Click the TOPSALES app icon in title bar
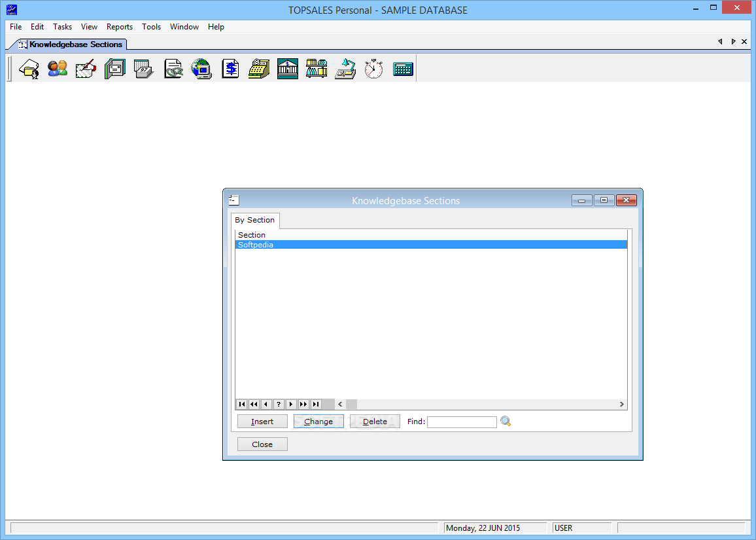The image size is (756, 540). [x=12, y=9]
